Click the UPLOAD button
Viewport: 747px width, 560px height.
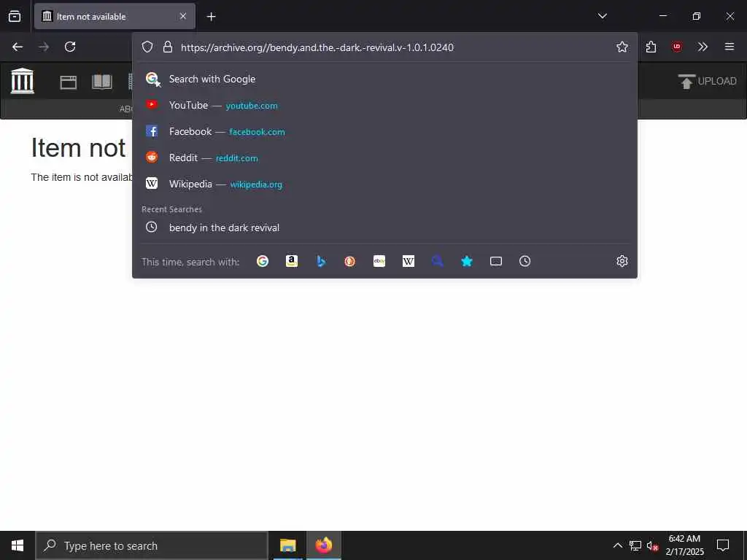[x=708, y=82]
